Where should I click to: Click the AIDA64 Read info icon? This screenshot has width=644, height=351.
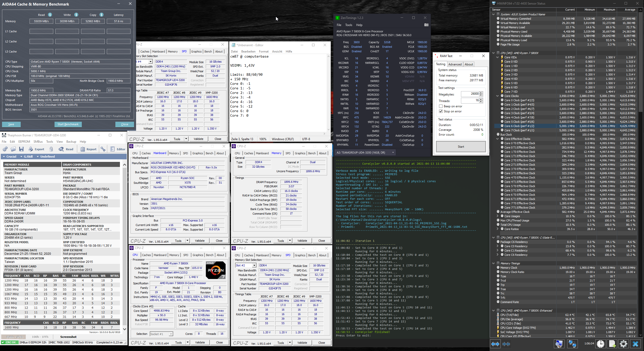point(50,15)
